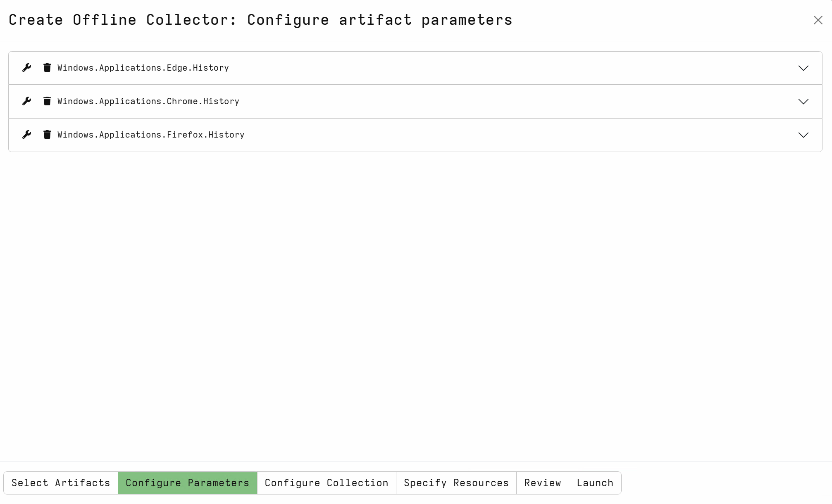Expand the Windows.Applications.Chrome.History chevron
Viewport: 832px width, 504px height.
(803, 102)
